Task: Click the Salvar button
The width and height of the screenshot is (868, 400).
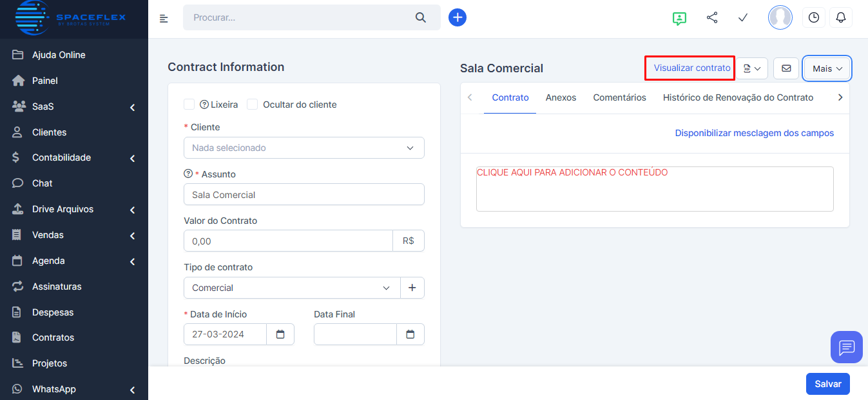Action: click(827, 384)
